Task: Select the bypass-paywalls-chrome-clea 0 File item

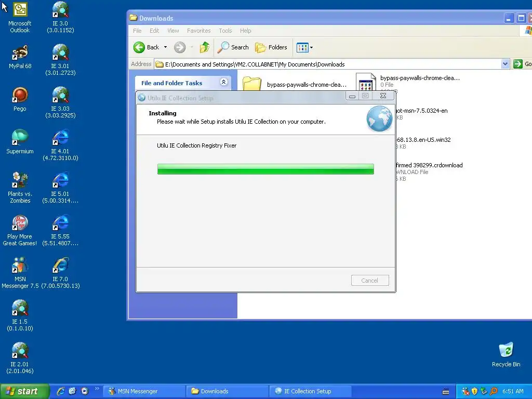Action: coord(408,82)
